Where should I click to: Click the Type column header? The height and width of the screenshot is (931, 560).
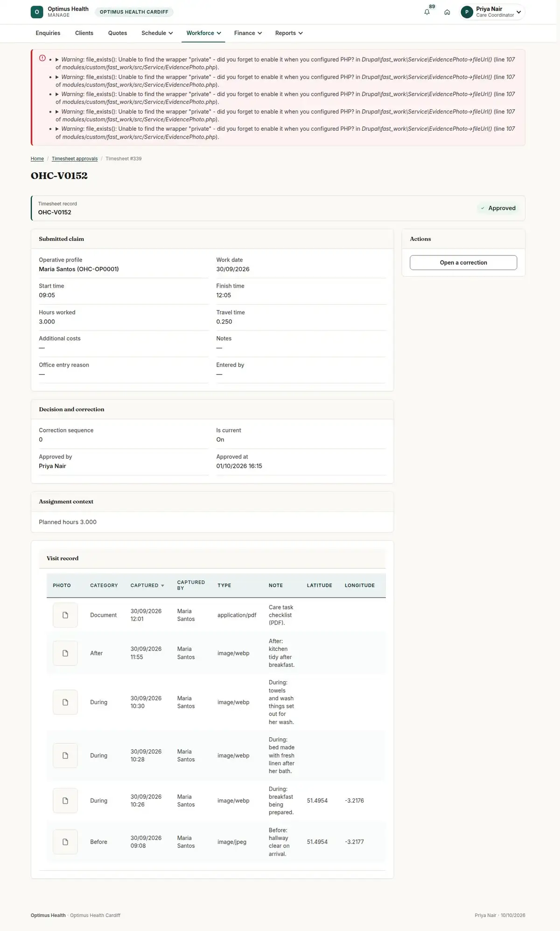(x=224, y=585)
